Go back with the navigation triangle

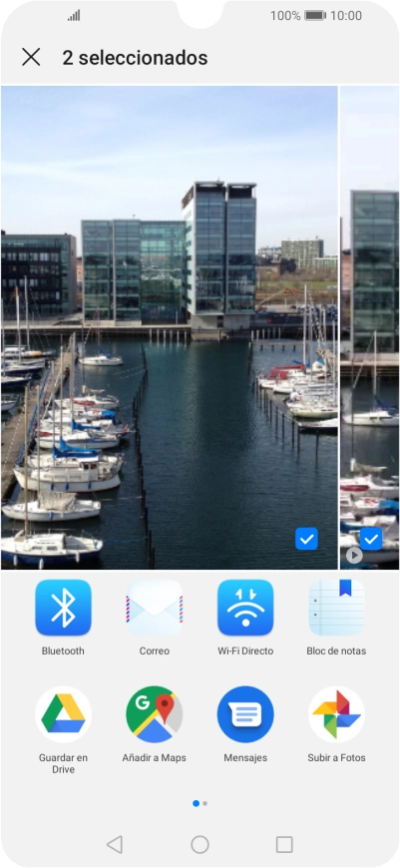115,844
